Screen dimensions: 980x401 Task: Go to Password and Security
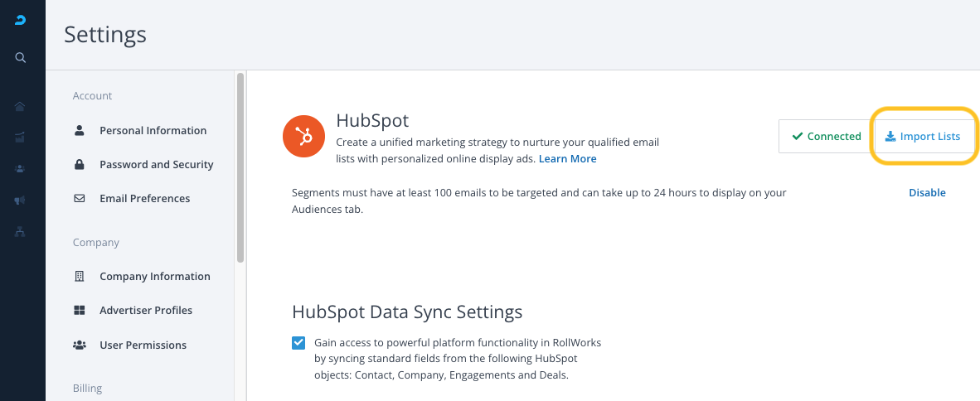(156, 164)
